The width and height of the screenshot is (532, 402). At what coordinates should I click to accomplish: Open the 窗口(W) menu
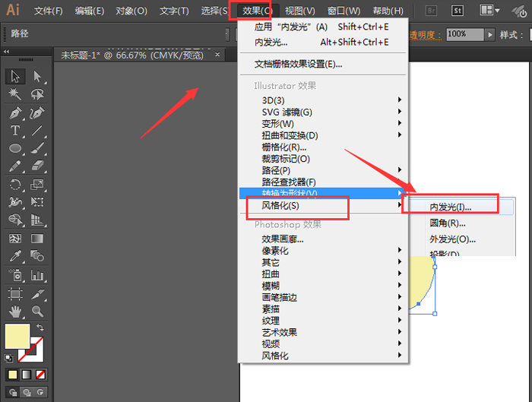click(x=344, y=11)
